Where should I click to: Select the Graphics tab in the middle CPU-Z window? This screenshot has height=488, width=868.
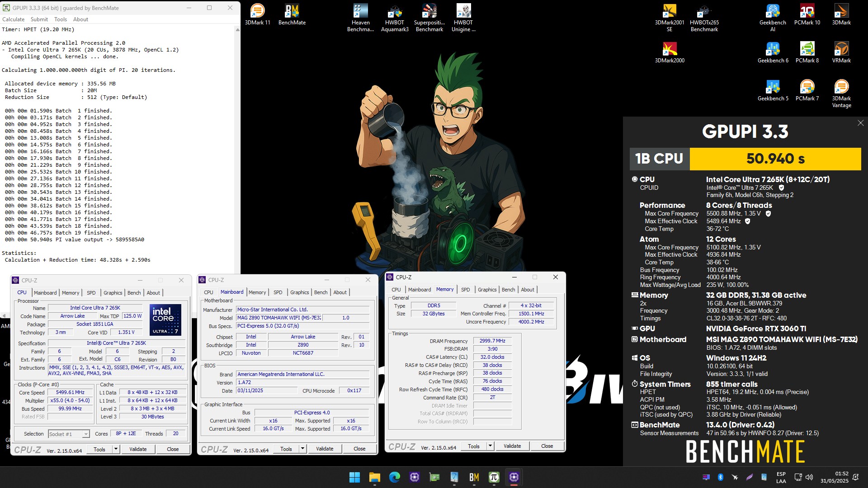point(300,292)
